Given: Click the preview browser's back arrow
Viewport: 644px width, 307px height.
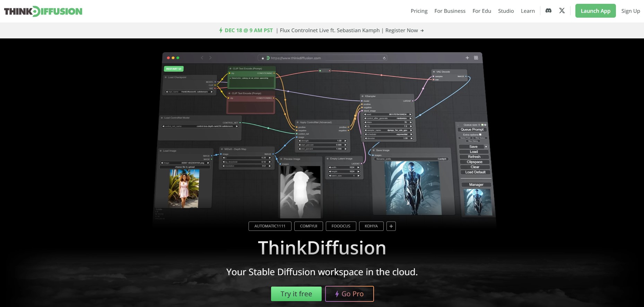Looking at the screenshot, I should [202, 58].
